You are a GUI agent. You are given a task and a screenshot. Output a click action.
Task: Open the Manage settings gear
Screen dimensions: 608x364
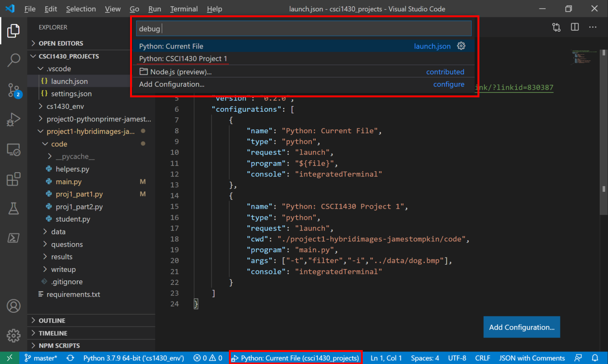13,335
